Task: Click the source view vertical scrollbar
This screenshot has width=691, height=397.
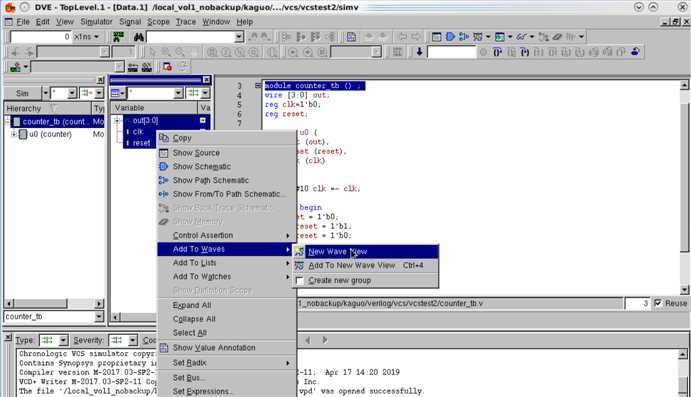Action: point(684,187)
